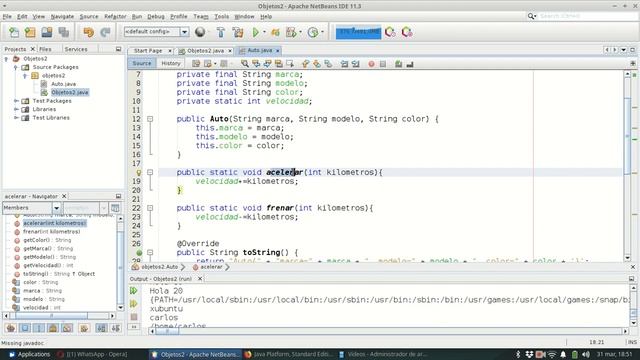640x360 pixels.
Task: Open the Members dropdown in Navigator
Action: coord(56,208)
